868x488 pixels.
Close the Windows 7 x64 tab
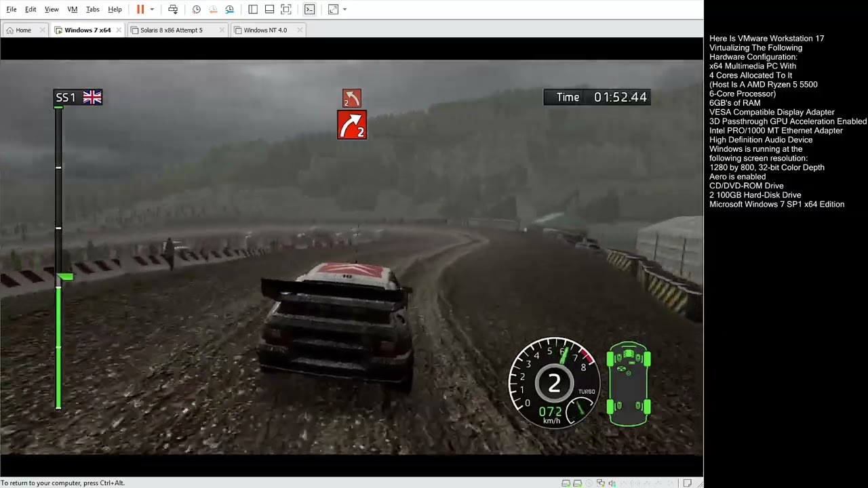tap(119, 30)
